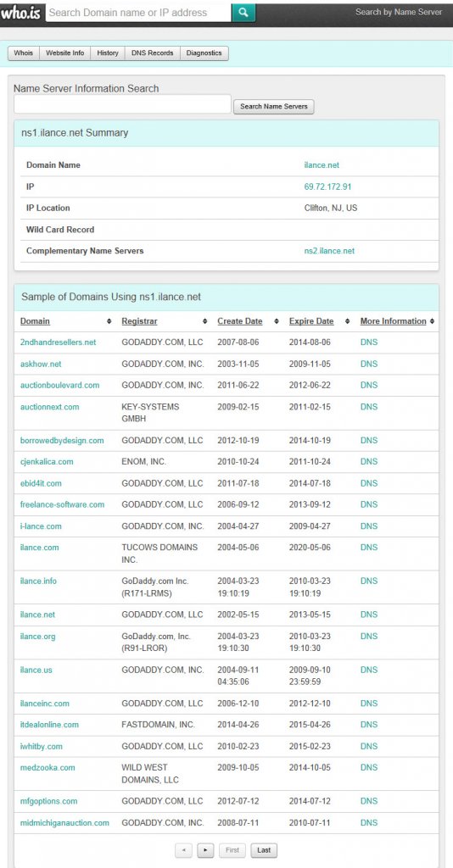
Task: Open the Website Info tab
Action: pos(64,53)
